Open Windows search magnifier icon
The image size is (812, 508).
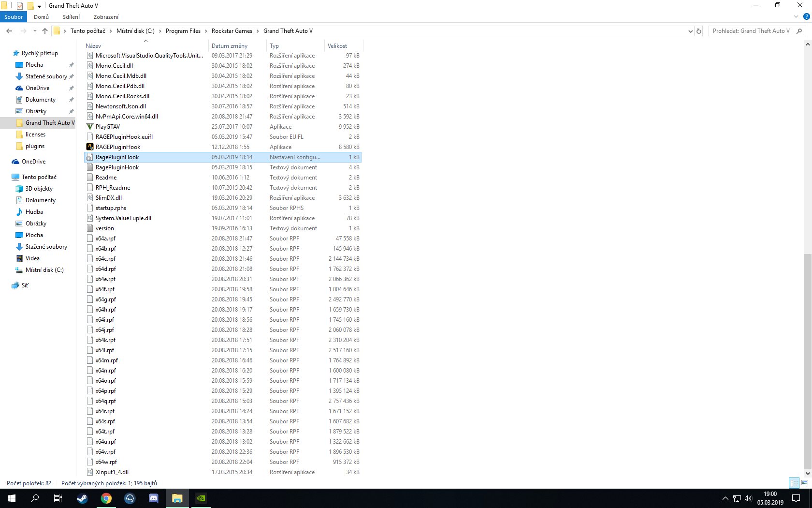(x=35, y=498)
